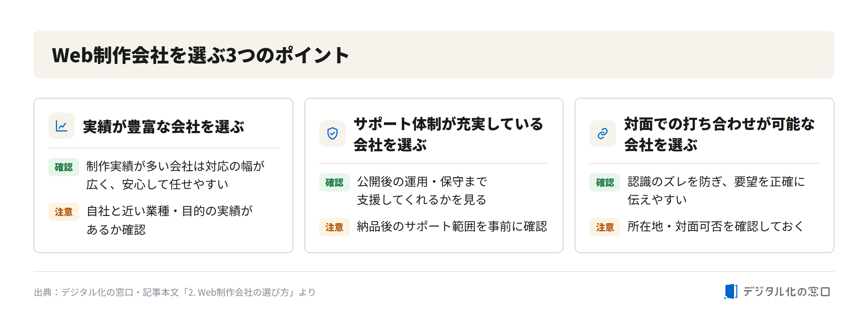Click the green 確認 badge in support card
Viewport: 868px width, 332px height.
pos(334,182)
